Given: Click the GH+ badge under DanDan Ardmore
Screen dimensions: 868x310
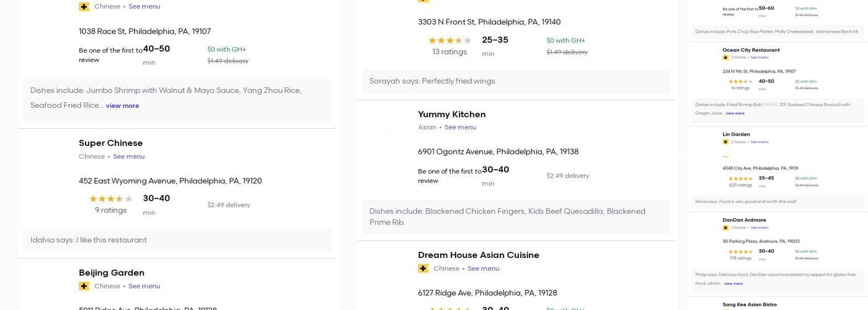Looking at the screenshot, I should coord(725,228).
